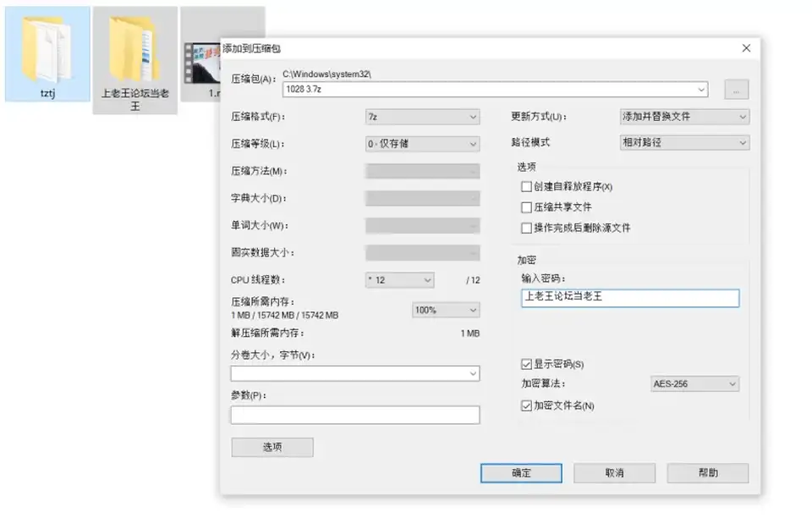Confirm with the 确定 button
812x529 pixels.
coord(521,473)
